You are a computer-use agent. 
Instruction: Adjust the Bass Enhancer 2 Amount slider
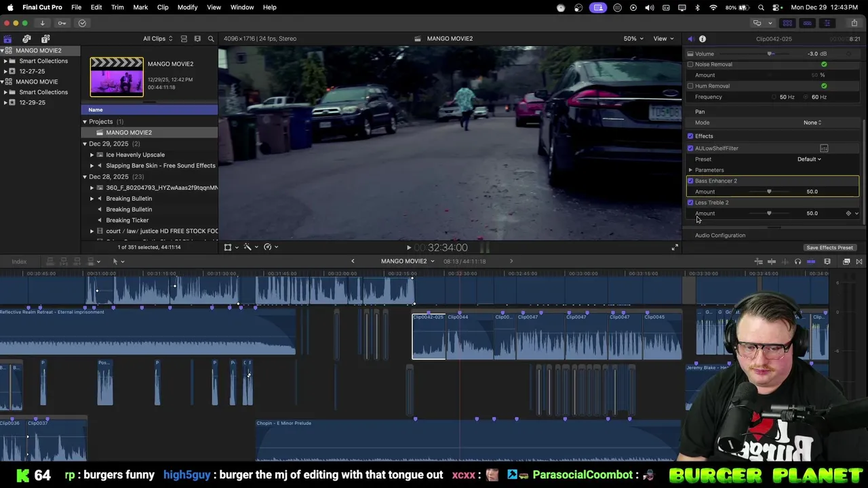(x=769, y=192)
